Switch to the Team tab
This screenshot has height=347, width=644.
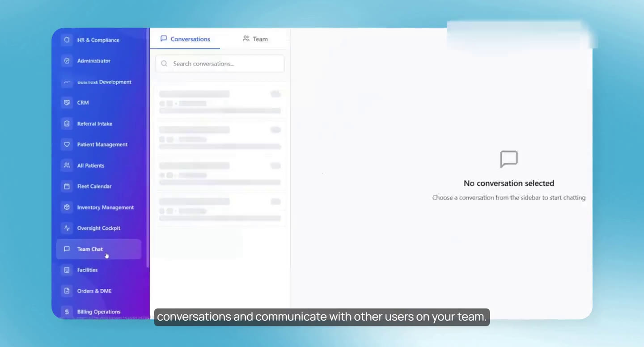[255, 39]
